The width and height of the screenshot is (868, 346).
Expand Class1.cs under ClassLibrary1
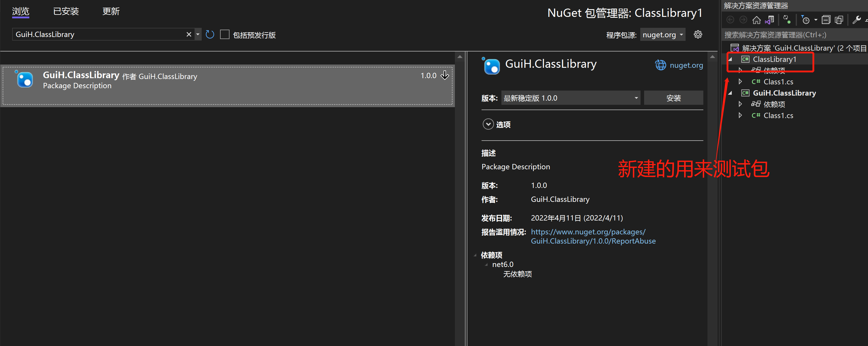click(x=740, y=81)
